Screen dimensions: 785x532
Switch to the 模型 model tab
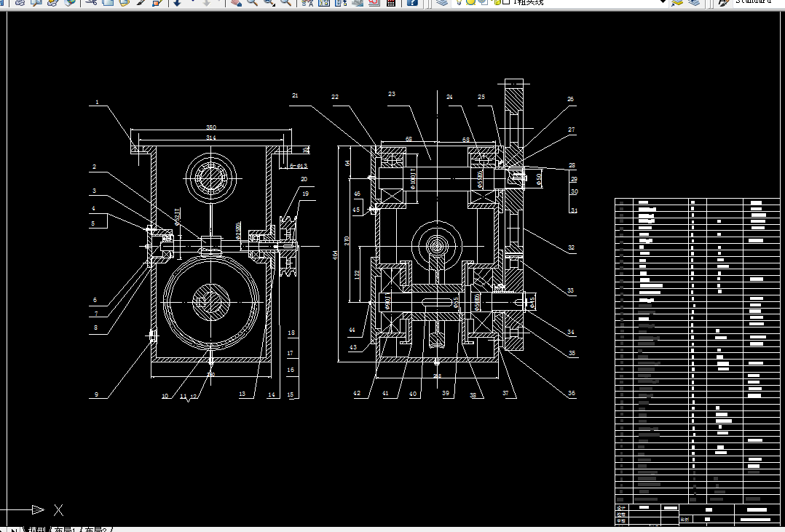click(36, 529)
